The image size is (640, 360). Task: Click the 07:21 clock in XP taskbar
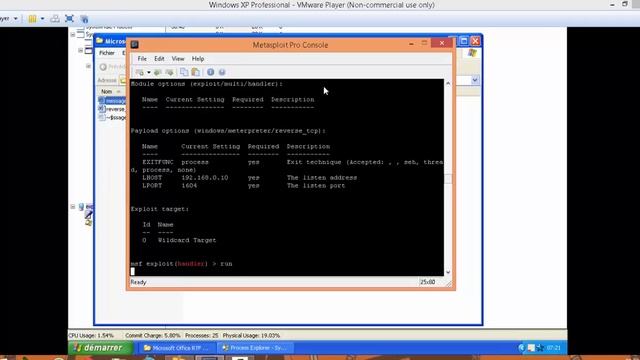(x=553, y=348)
